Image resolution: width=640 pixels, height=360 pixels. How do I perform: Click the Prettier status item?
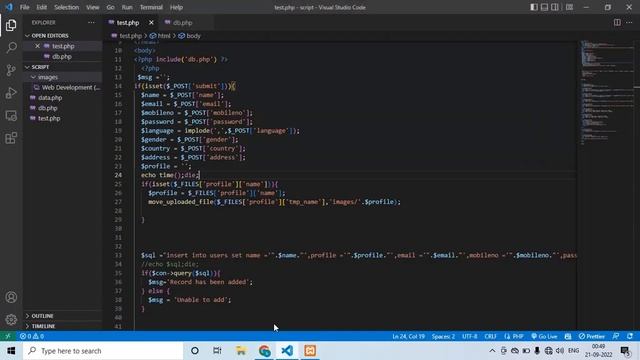click(x=591, y=336)
